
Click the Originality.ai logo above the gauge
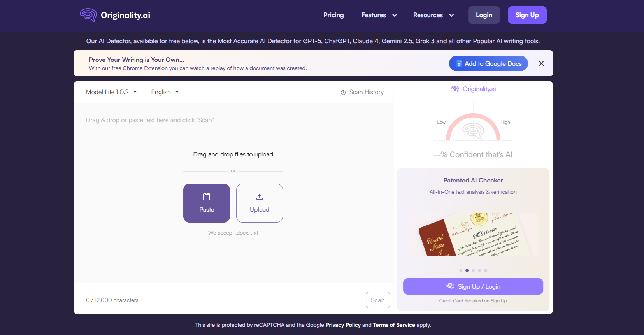(473, 89)
